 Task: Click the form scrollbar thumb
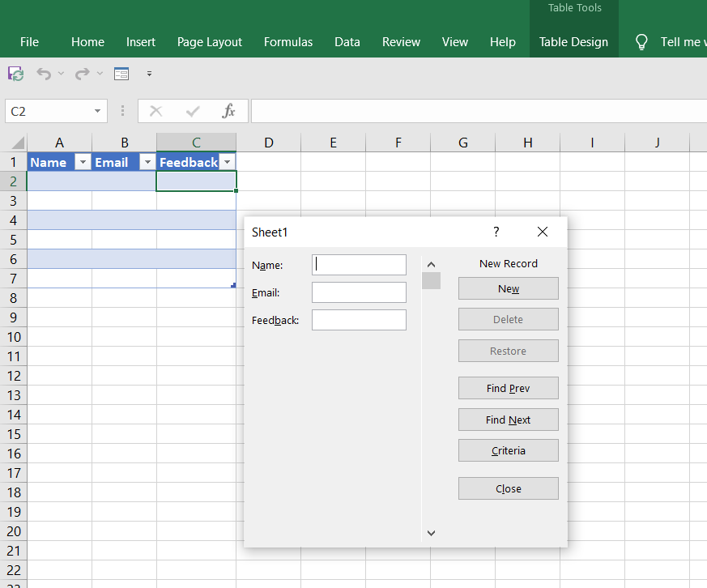(431, 280)
